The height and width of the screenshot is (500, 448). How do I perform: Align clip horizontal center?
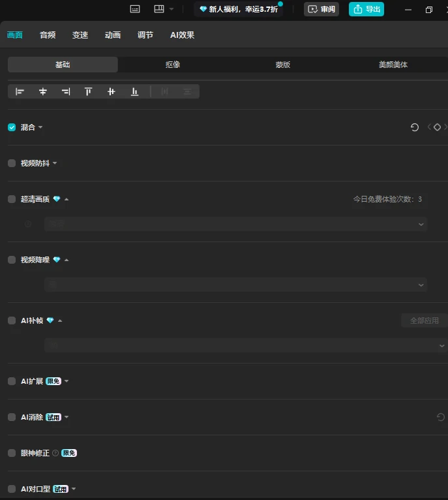click(42, 92)
